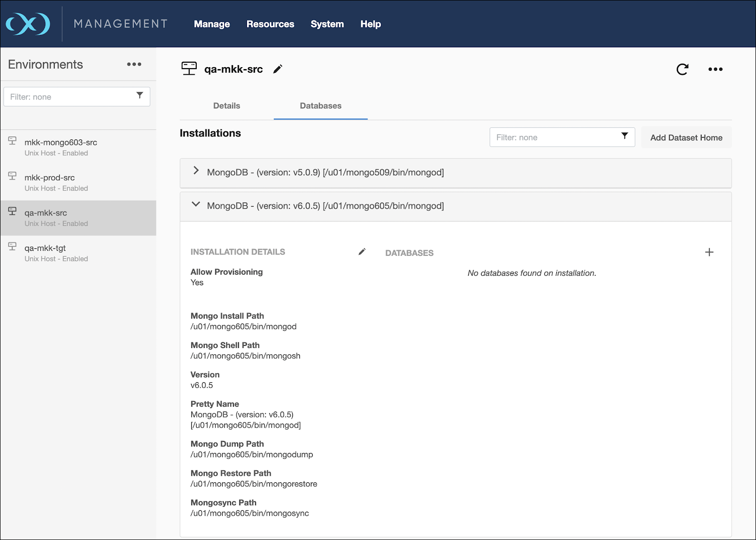Refresh the qa-mkk-src environment
Image resolution: width=756 pixels, height=540 pixels.
click(x=682, y=69)
